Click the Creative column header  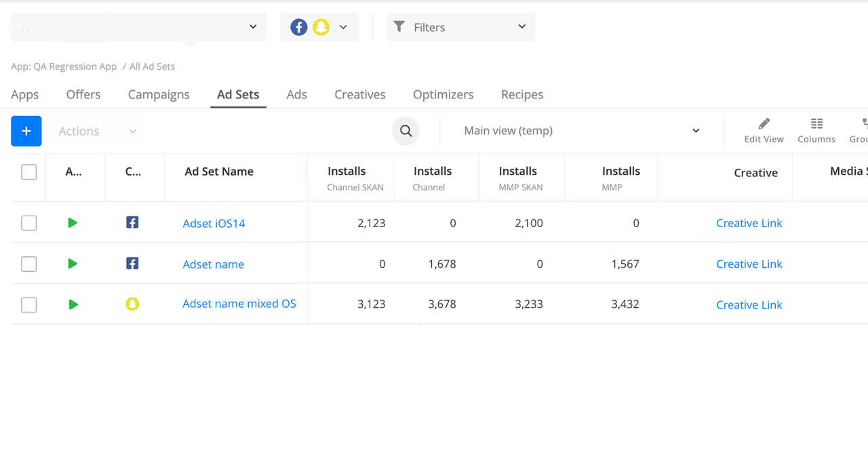tap(755, 173)
